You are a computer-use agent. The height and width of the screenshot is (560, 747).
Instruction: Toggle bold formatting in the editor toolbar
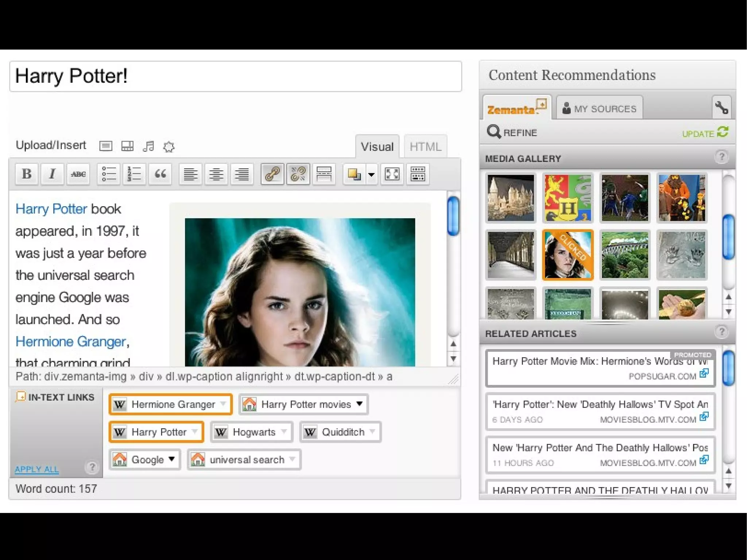[x=27, y=174]
